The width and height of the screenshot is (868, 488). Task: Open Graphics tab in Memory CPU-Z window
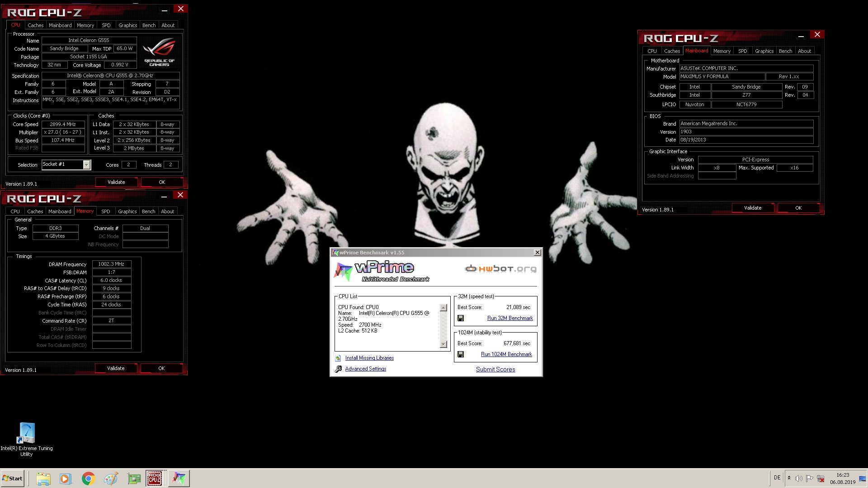tap(127, 211)
